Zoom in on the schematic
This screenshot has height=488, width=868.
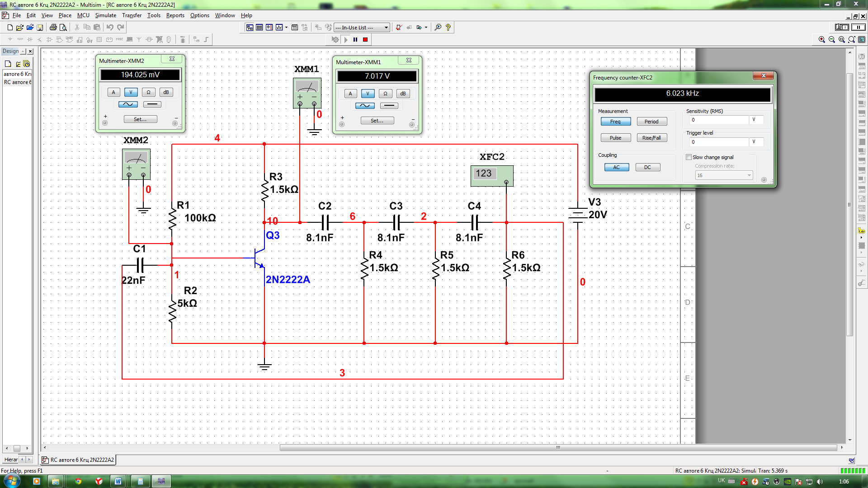(x=822, y=40)
